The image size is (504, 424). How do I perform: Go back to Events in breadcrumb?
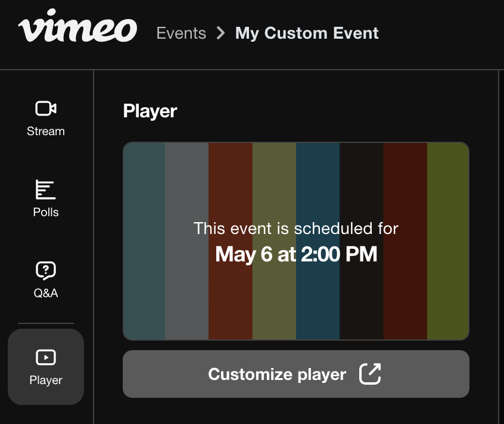[181, 33]
